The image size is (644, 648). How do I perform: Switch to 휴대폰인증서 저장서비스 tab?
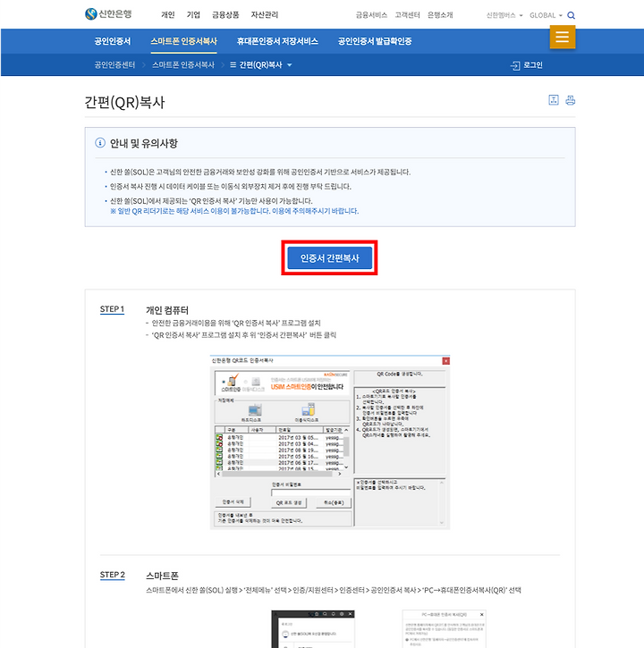(x=277, y=41)
